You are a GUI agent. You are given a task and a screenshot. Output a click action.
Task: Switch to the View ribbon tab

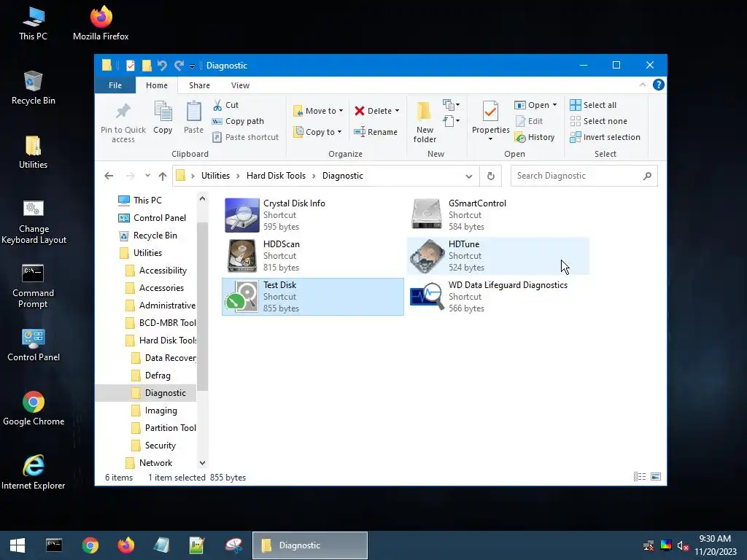click(x=240, y=85)
